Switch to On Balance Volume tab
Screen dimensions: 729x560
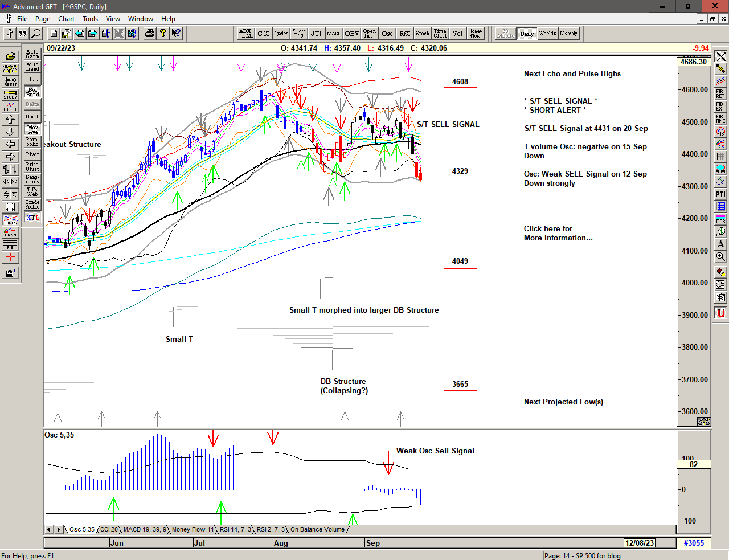coord(317,529)
